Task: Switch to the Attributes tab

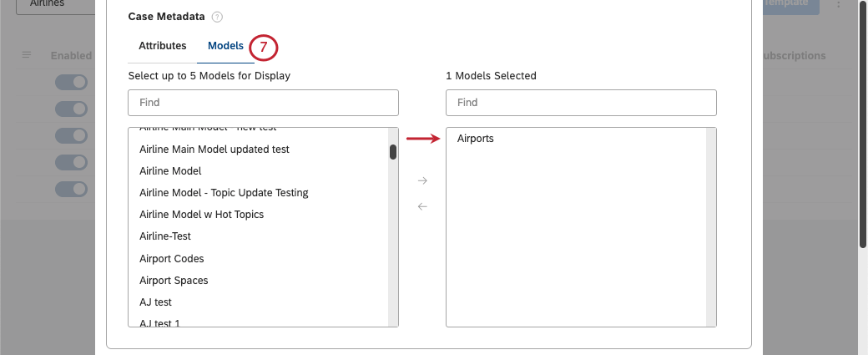Action: pos(162,46)
